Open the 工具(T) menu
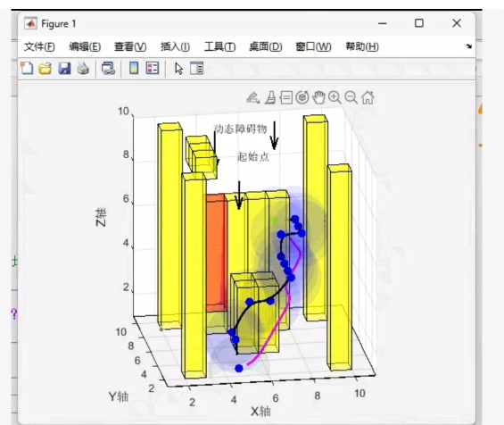Screen dimensions: 504x425 click(x=219, y=47)
